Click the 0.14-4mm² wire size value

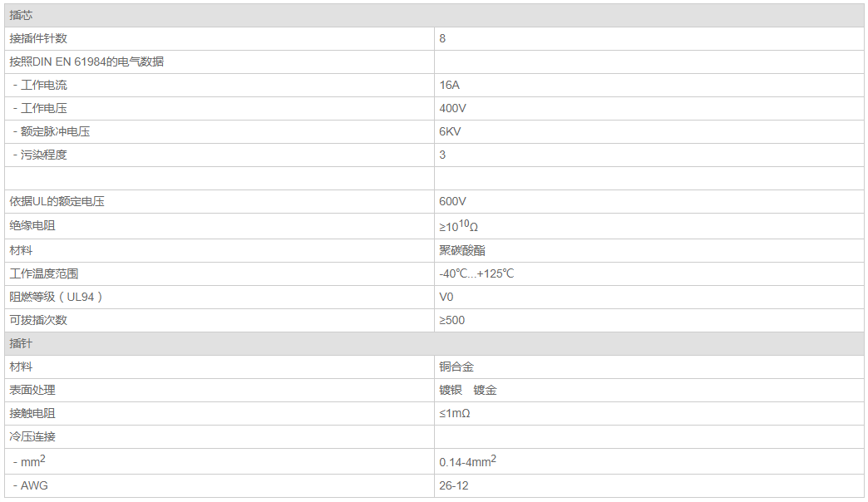click(467, 461)
